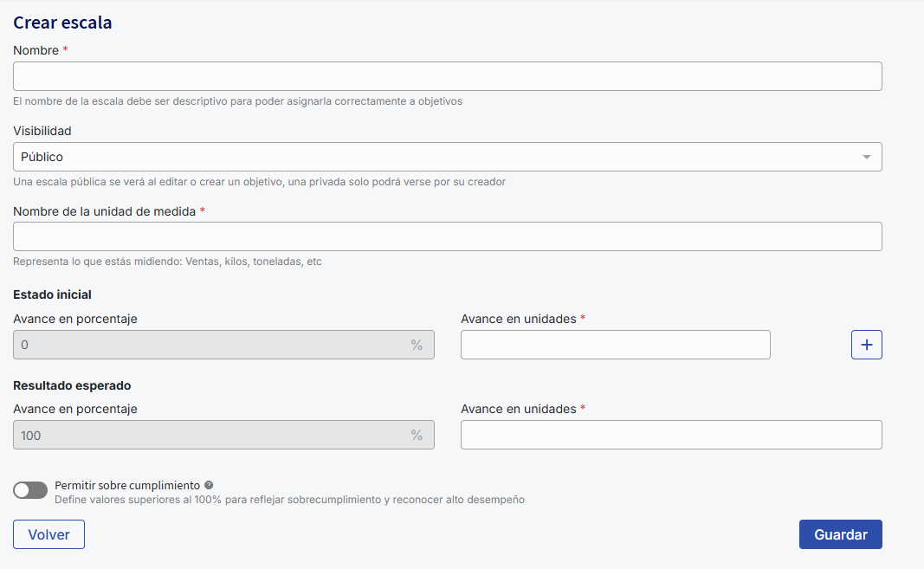Click the percent symbol in the 100 field

click(x=417, y=435)
